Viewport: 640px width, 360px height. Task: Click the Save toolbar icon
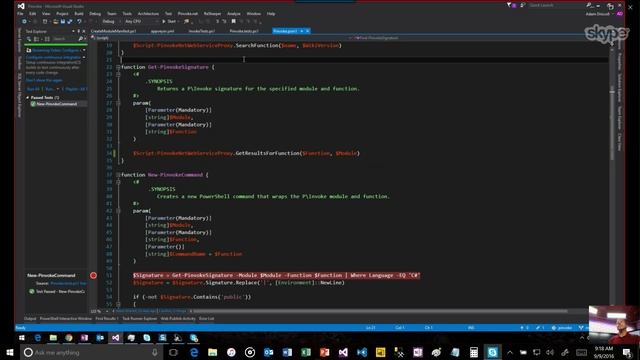click(62, 21)
